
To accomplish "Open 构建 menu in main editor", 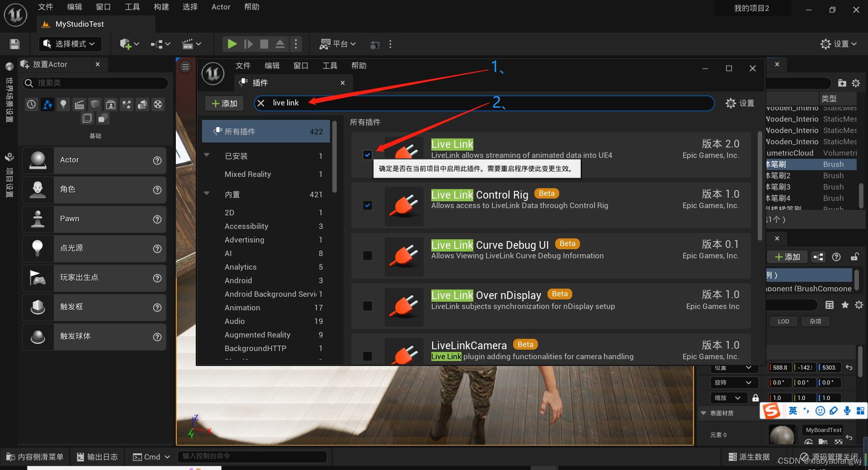I will coord(161,7).
